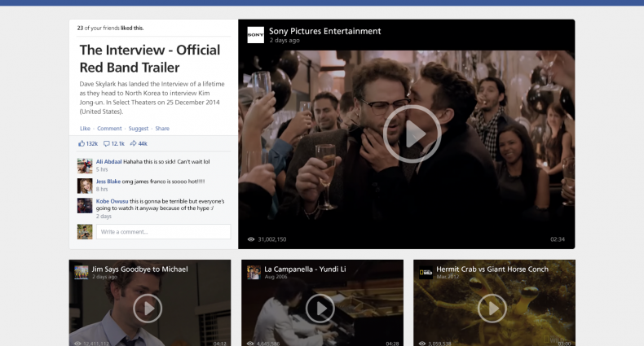Play The Interview trailer video

pos(412,134)
